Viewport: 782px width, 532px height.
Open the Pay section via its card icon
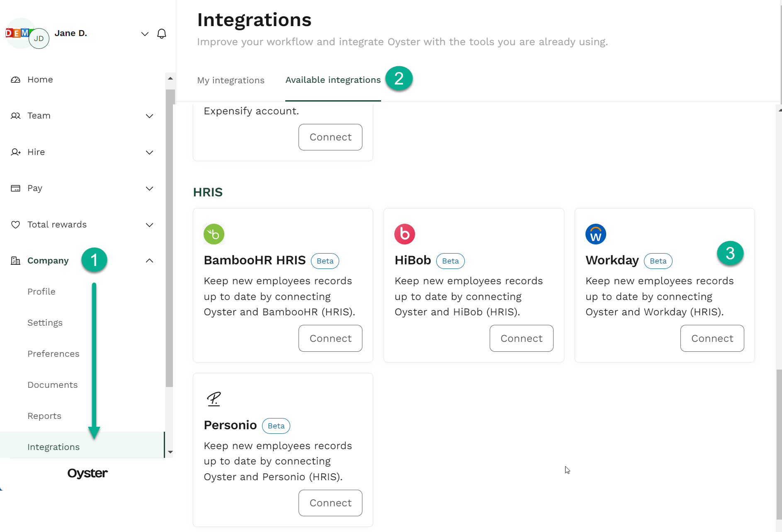pos(15,188)
